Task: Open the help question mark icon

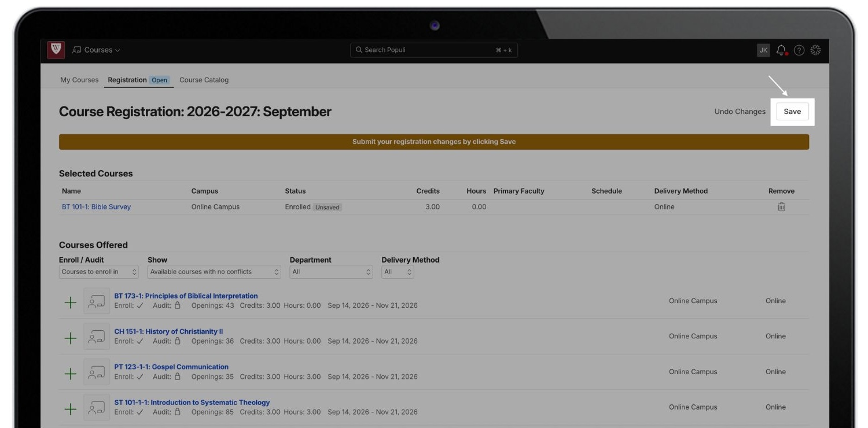Action: [799, 50]
